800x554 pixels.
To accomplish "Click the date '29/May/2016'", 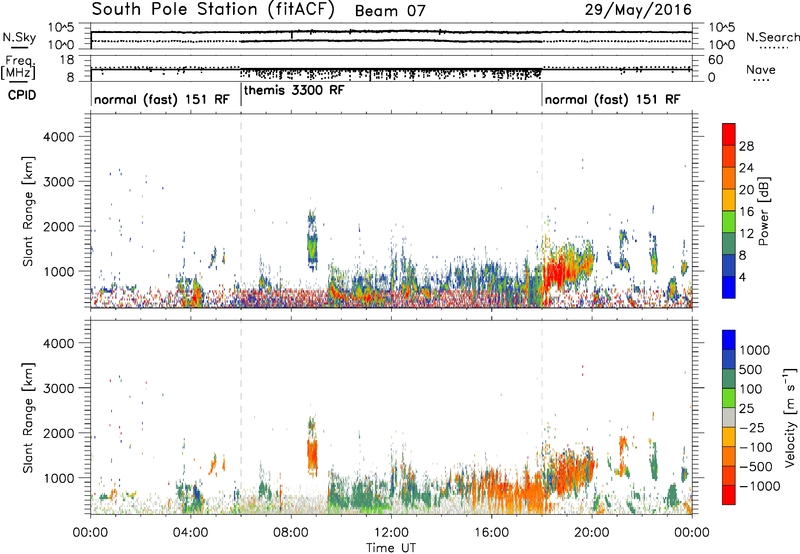I will coord(638,10).
